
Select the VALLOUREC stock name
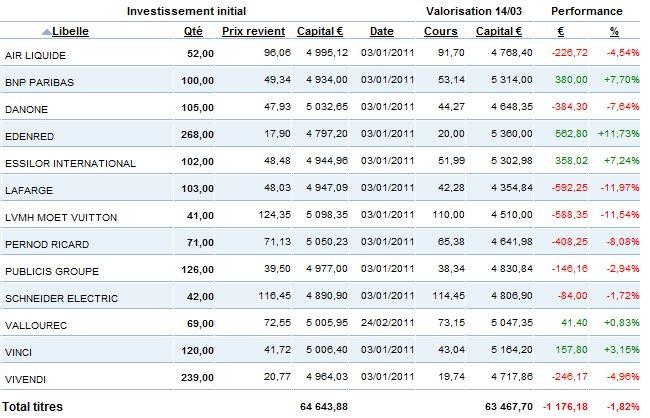[33, 325]
